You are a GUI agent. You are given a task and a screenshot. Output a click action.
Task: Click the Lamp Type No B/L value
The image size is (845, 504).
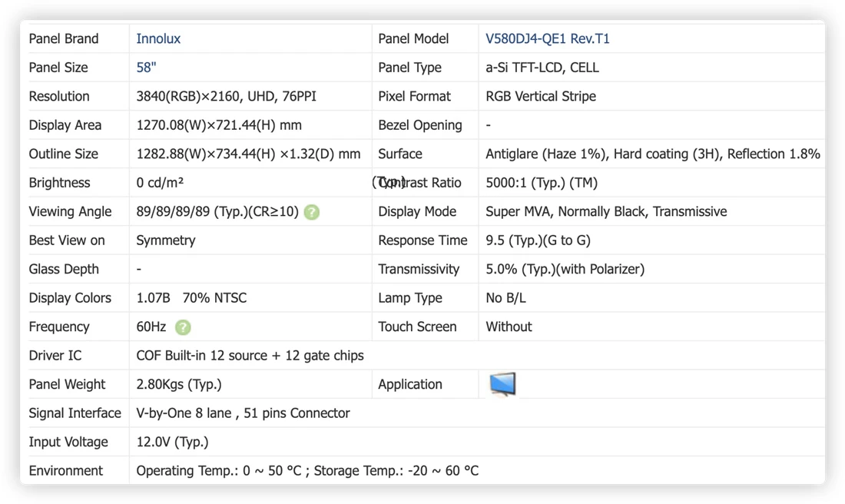tap(505, 298)
